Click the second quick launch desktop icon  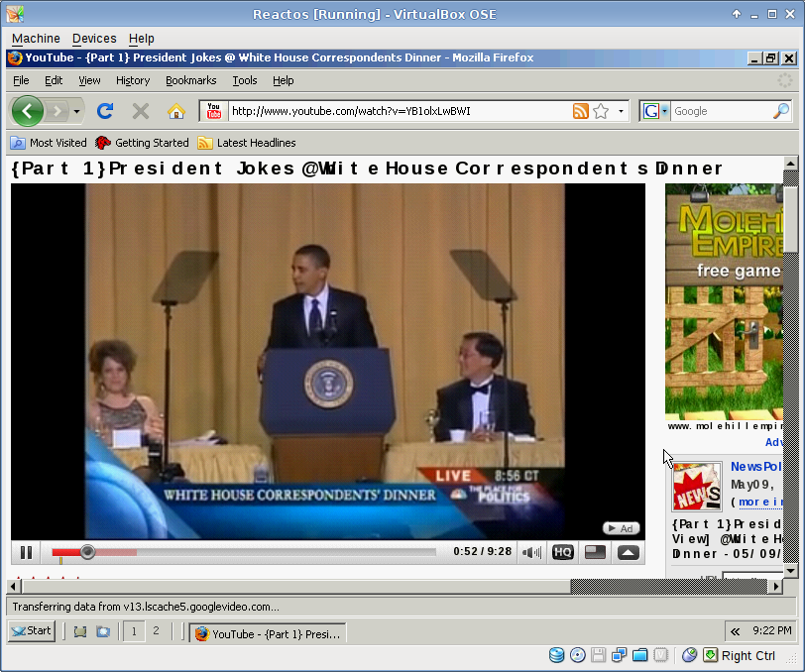pyautogui.click(x=103, y=631)
